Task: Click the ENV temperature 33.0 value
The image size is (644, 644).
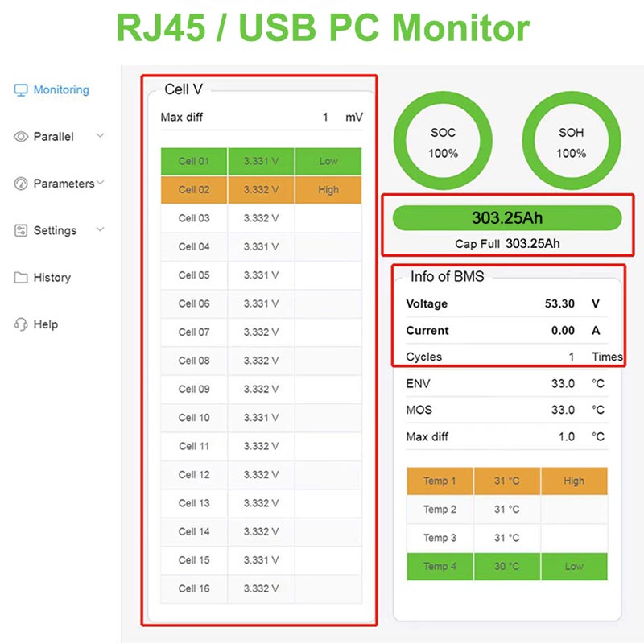Action: [563, 384]
